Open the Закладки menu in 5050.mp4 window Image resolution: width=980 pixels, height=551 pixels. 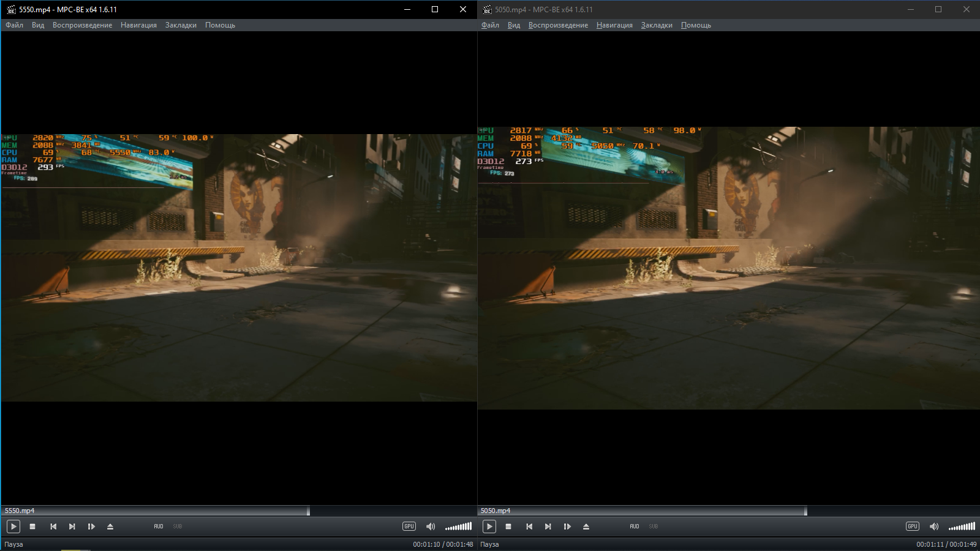[x=657, y=25]
